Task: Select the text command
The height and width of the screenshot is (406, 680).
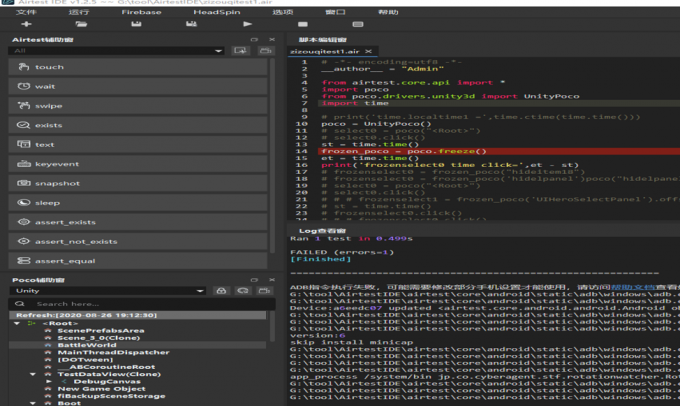Action: coord(138,144)
